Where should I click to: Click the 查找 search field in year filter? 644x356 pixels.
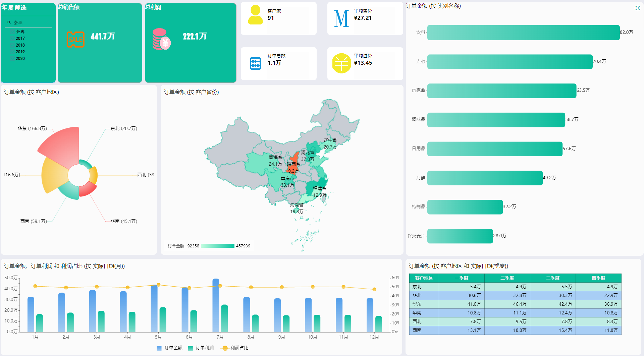29,22
